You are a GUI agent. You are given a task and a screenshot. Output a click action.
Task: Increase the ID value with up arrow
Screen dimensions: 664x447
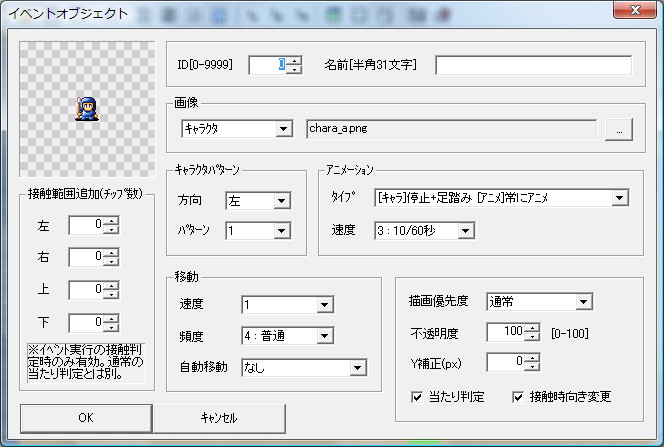pos(295,61)
